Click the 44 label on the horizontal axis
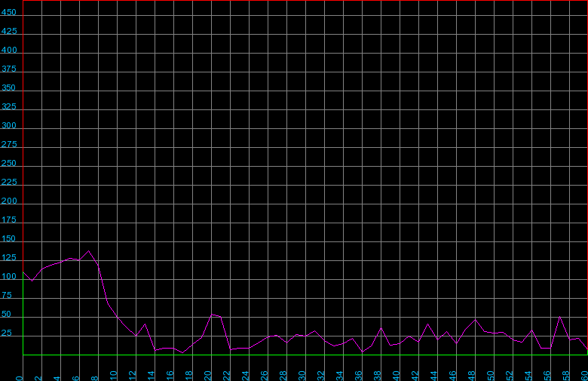 [x=434, y=376]
